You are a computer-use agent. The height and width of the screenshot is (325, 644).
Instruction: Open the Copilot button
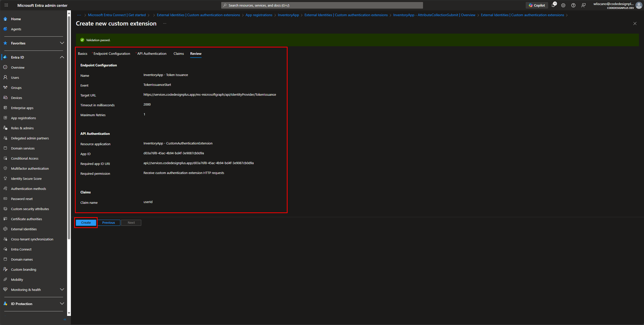[x=537, y=5]
